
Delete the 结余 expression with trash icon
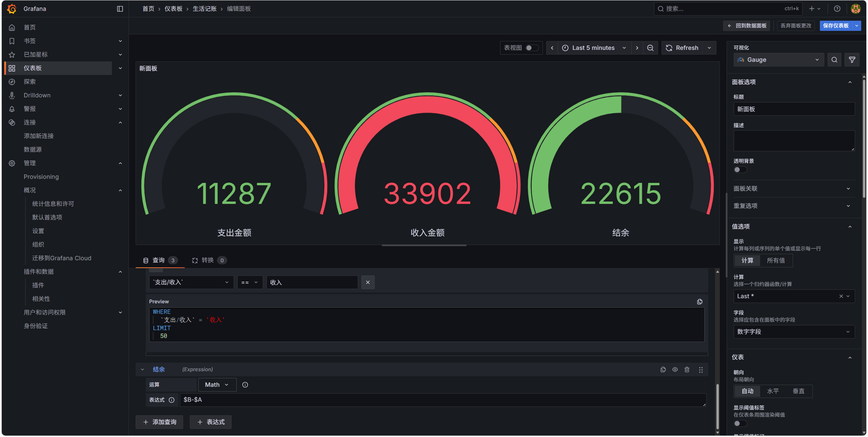(x=687, y=369)
